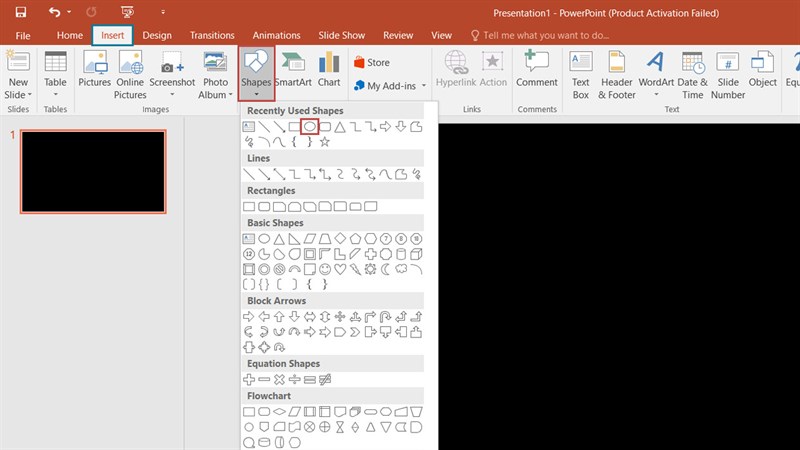Select the highlighted Oval in Recently Used Shapes
Image resolution: width=800 pixels, height=450 pixels.
(310, 127)
